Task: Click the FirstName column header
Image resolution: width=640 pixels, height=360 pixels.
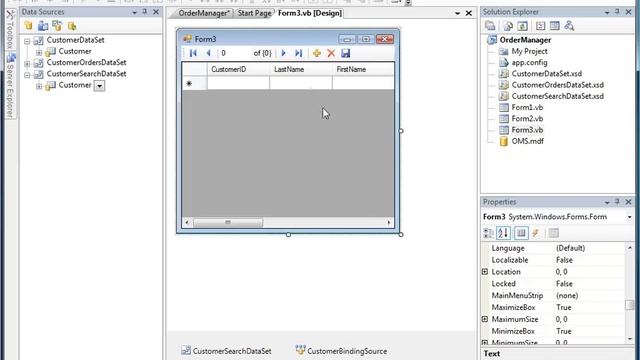Action: [363, 69]
